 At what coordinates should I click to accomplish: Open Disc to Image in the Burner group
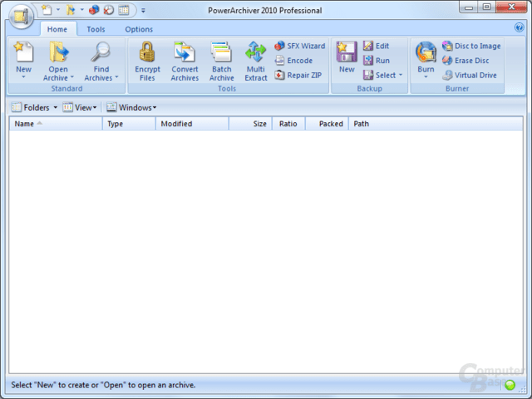(x=471, y=46)
